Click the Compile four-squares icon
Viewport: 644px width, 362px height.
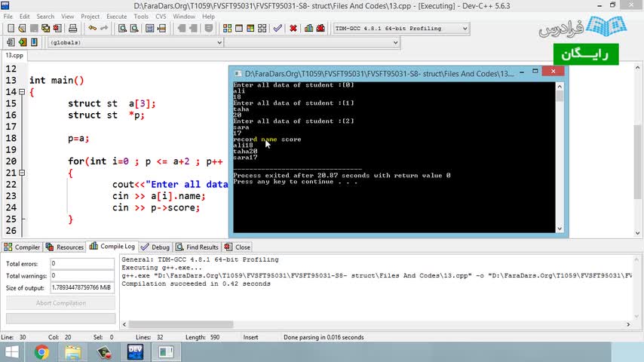coord(227,29)
